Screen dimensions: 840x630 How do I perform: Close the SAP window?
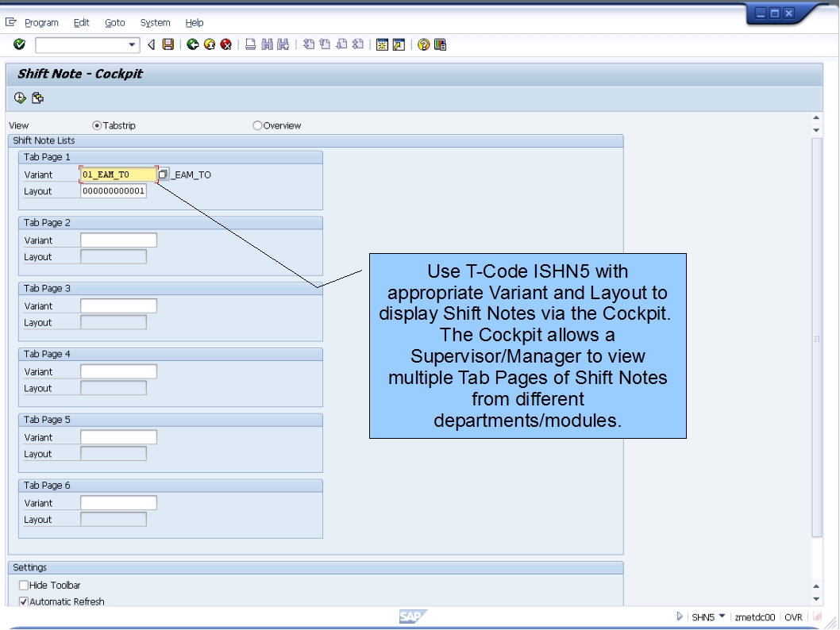788,13
